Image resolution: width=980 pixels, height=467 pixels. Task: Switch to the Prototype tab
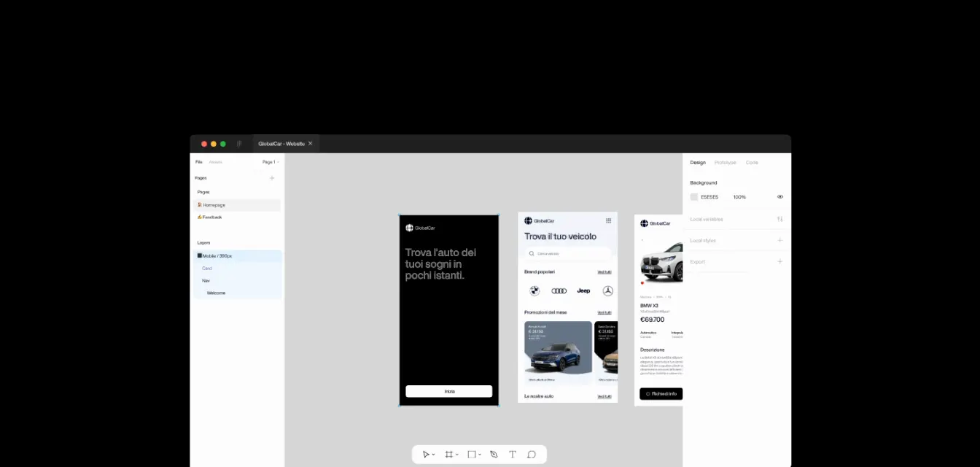point(725,163)
